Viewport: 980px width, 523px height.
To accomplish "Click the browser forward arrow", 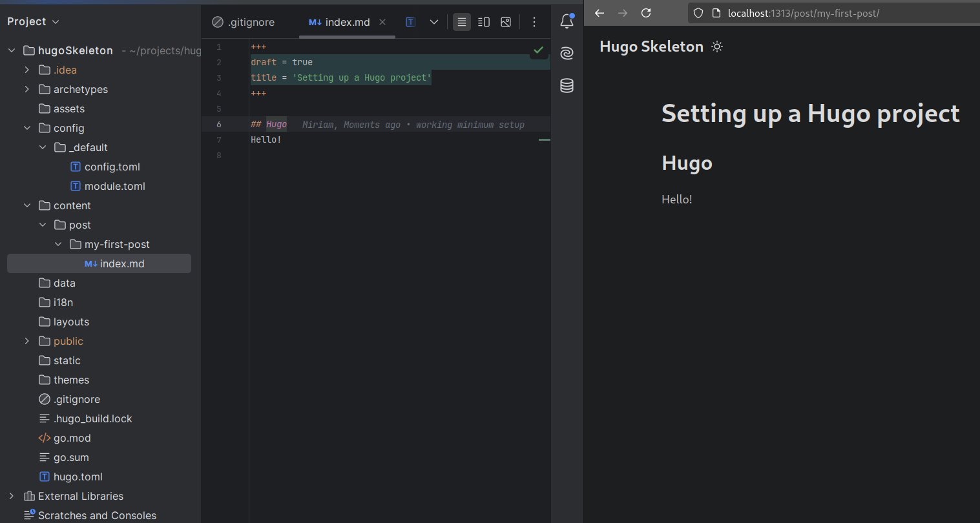I will [623, 13].
